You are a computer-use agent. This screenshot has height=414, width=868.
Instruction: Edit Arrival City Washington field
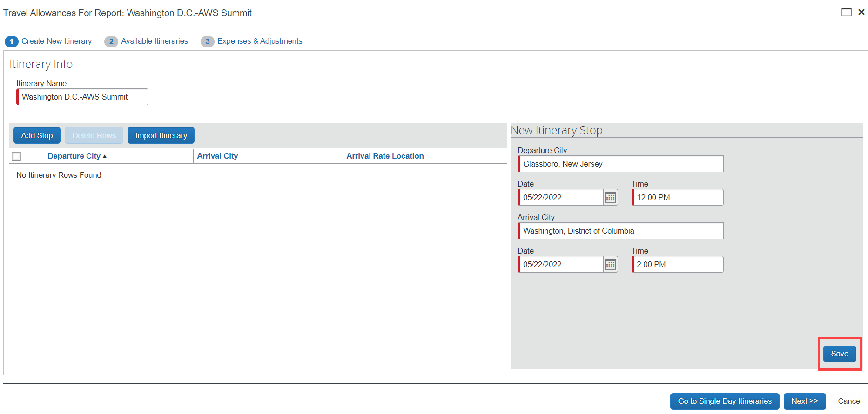(620, 231)
